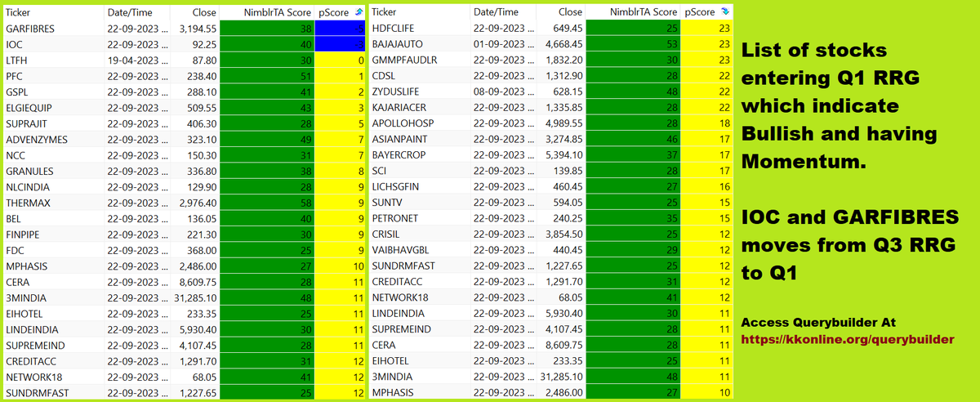Click Date/Time header in the HDFCLIFE table
This screenshot has width=980, height=402.
tap(496, 12)
